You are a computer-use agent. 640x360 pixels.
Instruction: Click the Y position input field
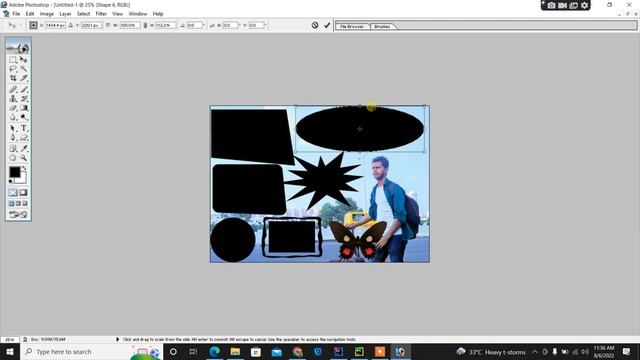pyautogui.click(x=91, y=25)
